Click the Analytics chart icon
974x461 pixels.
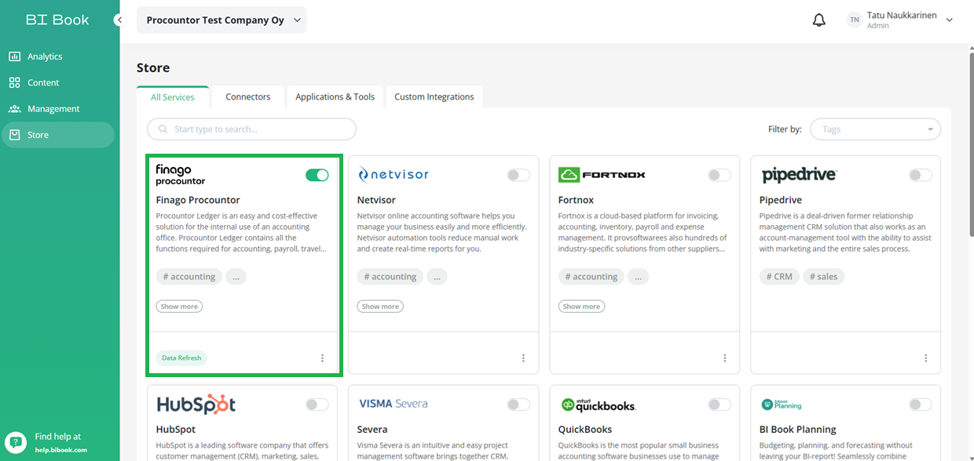pyautogui.click(x=14, y=57)
